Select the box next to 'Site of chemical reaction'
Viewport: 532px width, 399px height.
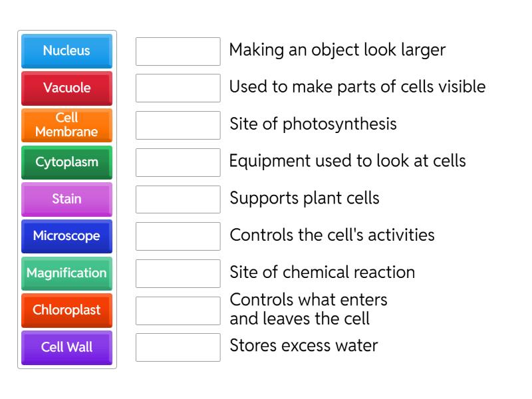(x=177, y=272)
